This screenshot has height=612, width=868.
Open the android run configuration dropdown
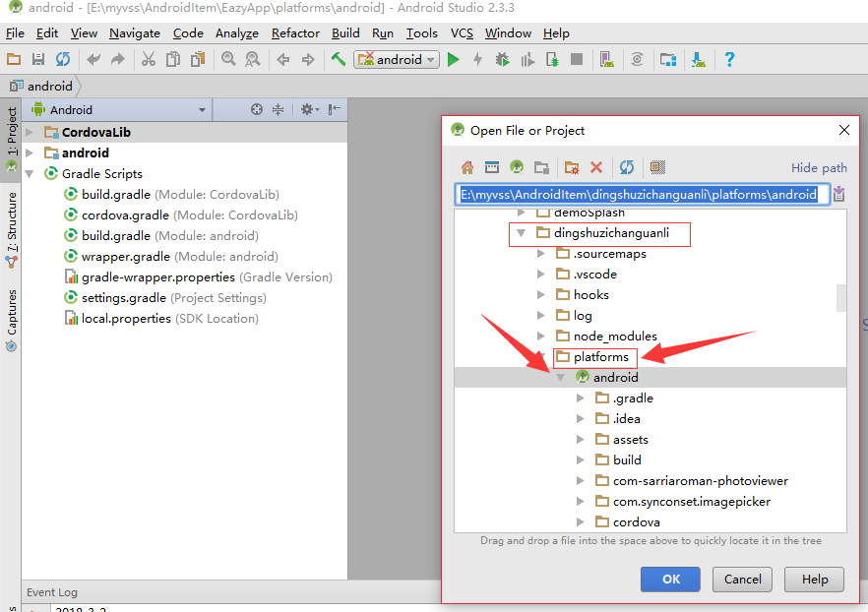pyautogui.click(x=397, y=59)
